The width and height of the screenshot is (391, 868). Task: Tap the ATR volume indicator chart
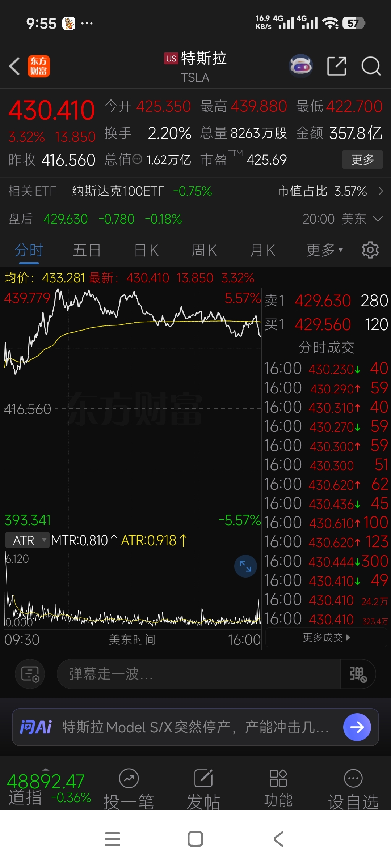pos(133,590)
